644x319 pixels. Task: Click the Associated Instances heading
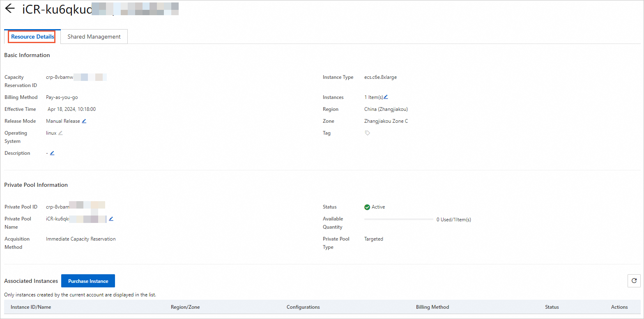coord(31,281)
